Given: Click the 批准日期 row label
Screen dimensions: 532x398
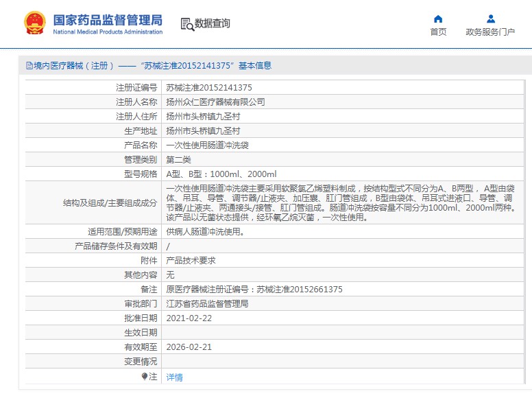Looking at the screenshot, I should tap(141, 318).
